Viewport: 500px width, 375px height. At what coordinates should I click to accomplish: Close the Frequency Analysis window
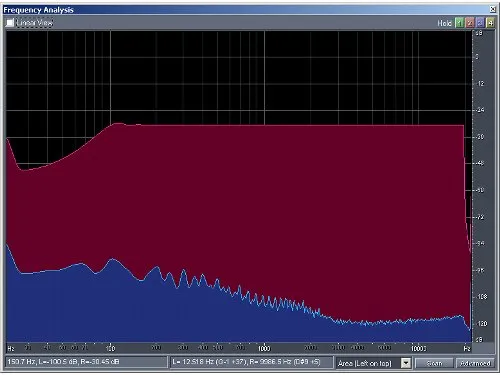coord(493,9)
